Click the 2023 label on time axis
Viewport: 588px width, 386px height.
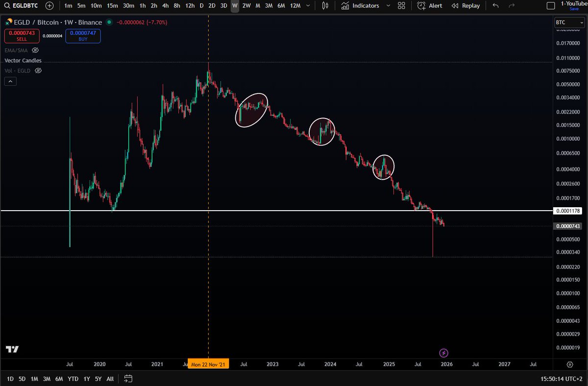[x=272, y=364]
